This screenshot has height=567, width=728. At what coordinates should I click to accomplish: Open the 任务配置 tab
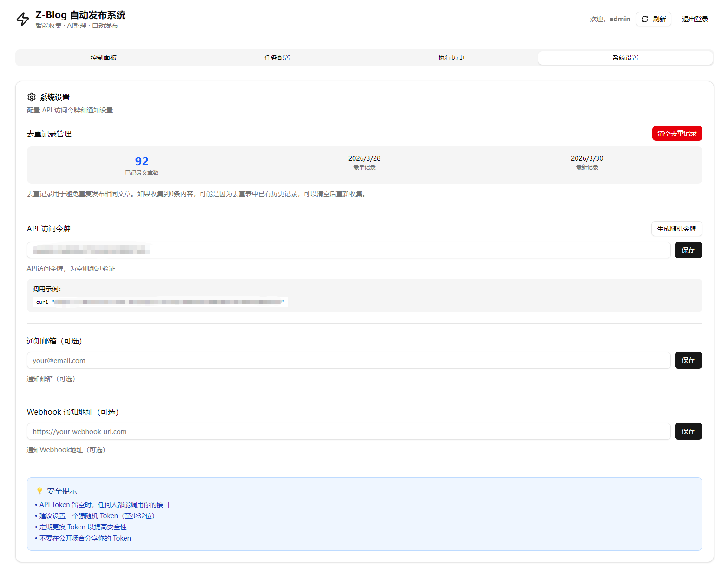coord(277,58)
